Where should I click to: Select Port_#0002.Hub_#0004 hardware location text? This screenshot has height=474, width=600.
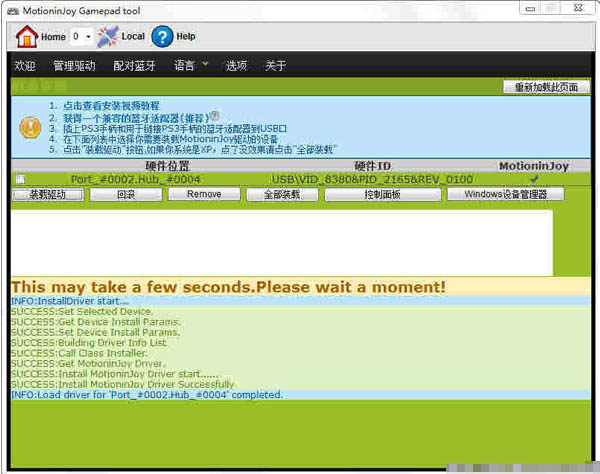click(135, 179)
